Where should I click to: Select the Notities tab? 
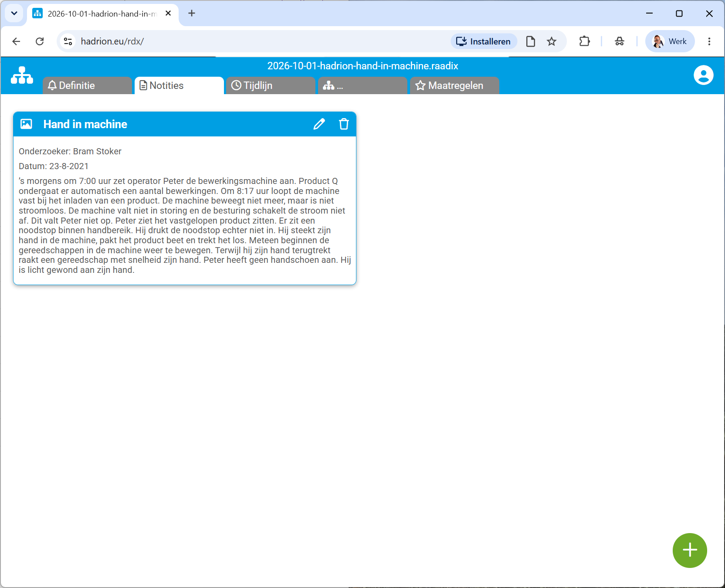click(179, 85)
